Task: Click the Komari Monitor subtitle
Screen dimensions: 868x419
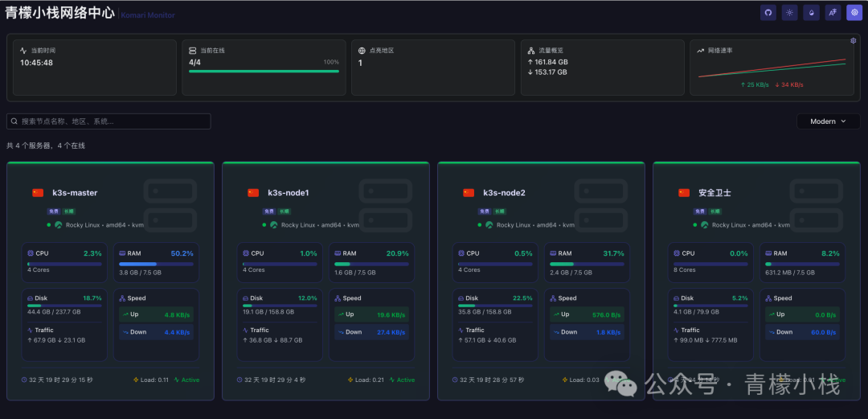Action: [148, 15]
